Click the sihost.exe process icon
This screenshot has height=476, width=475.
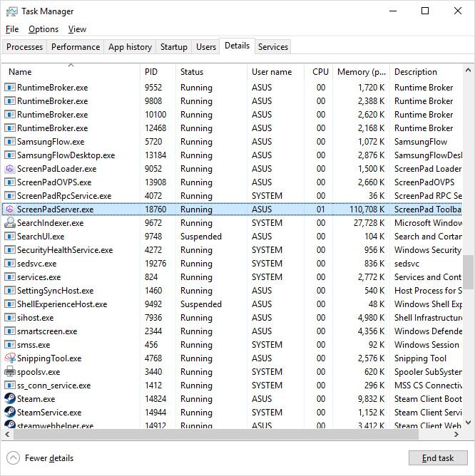pos(10,318)
